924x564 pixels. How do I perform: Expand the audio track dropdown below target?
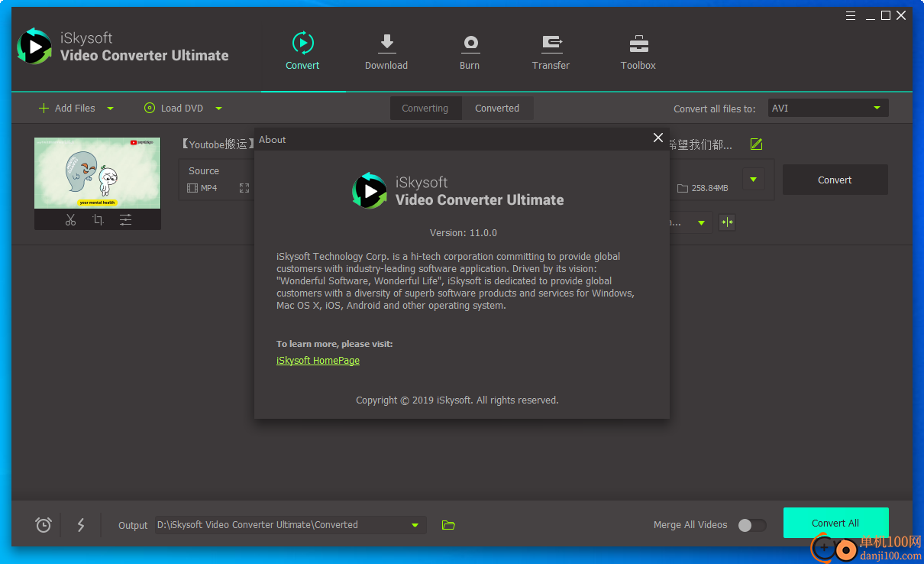pos(700,223)
